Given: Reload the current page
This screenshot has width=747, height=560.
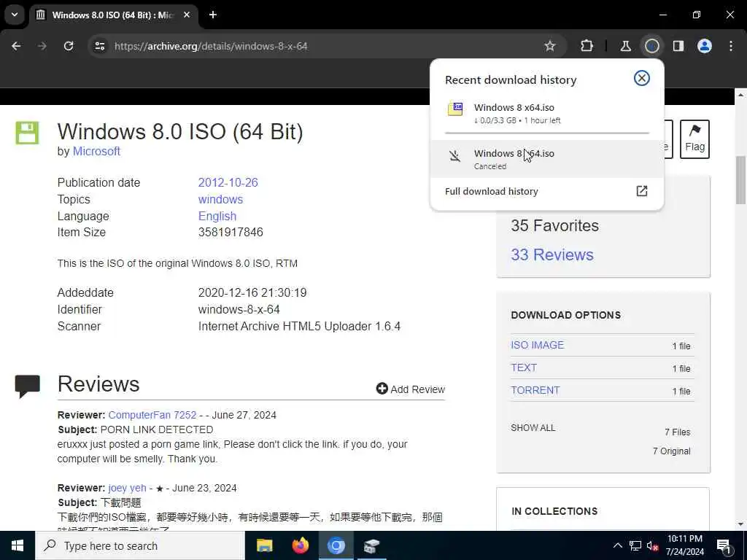Looking at the screenshot, I should coord(69,46).
